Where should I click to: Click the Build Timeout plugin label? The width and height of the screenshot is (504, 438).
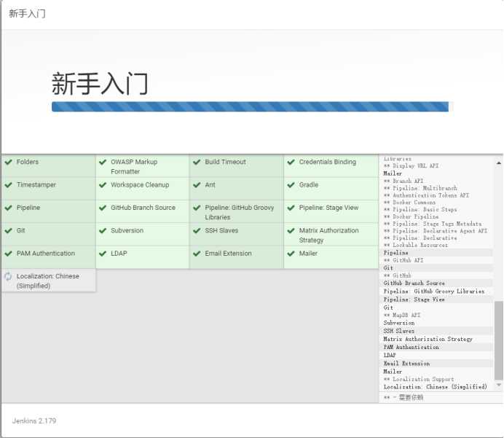[225, 162]
